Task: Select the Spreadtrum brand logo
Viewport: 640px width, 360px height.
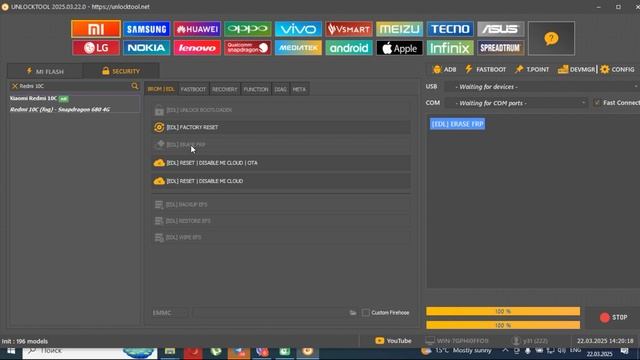Action: point(501,48)
